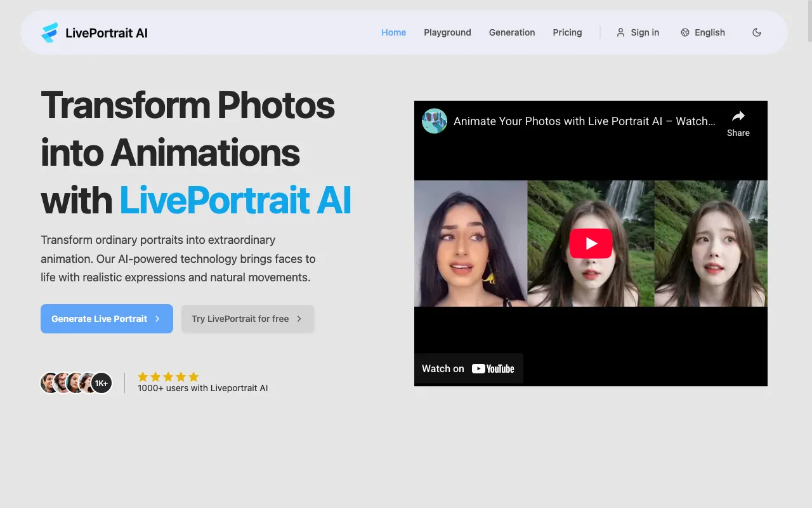812x508 pixels.
Task: Click the 1K+ users badge
Action: coord(101,383)
